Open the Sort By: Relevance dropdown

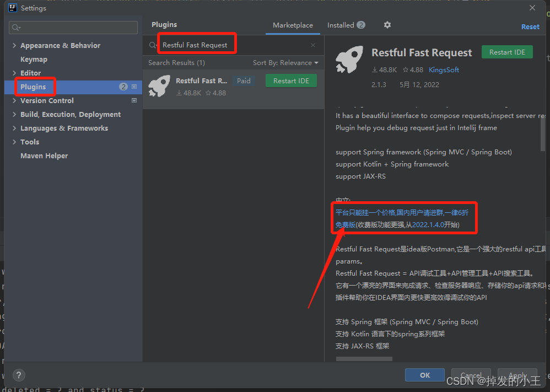click(x=285, y=63)
